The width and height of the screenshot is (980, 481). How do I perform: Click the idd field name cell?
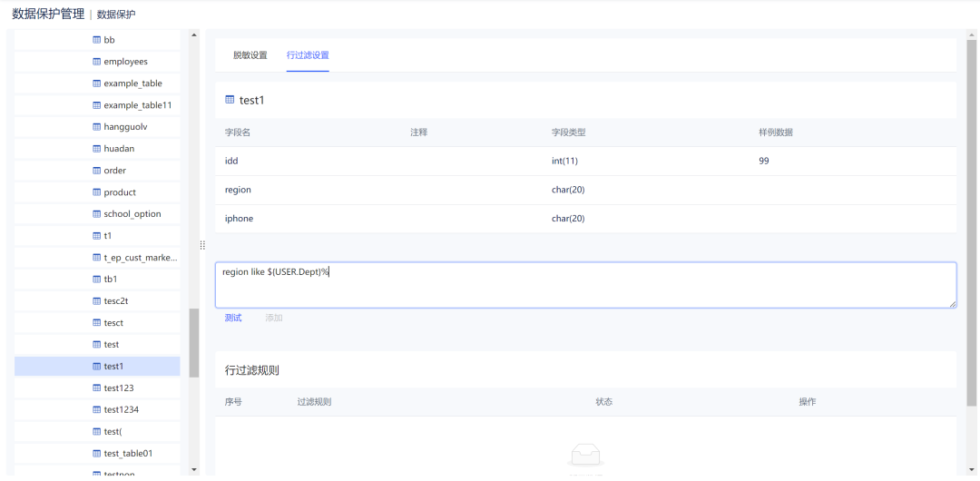[x=231, y=161]
